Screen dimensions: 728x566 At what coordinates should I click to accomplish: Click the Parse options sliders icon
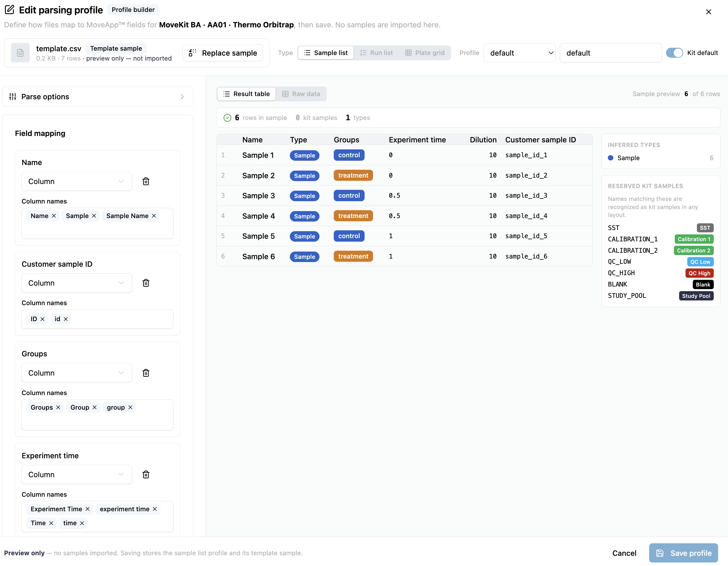click(x=13, y=97)
